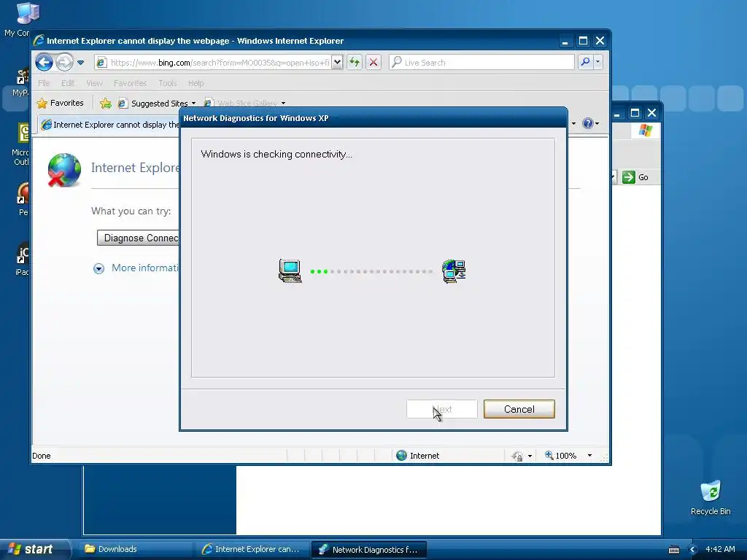Click the Windows flag logo in background window
Screen dimensions: 747x560
click(x=646, y=130)
